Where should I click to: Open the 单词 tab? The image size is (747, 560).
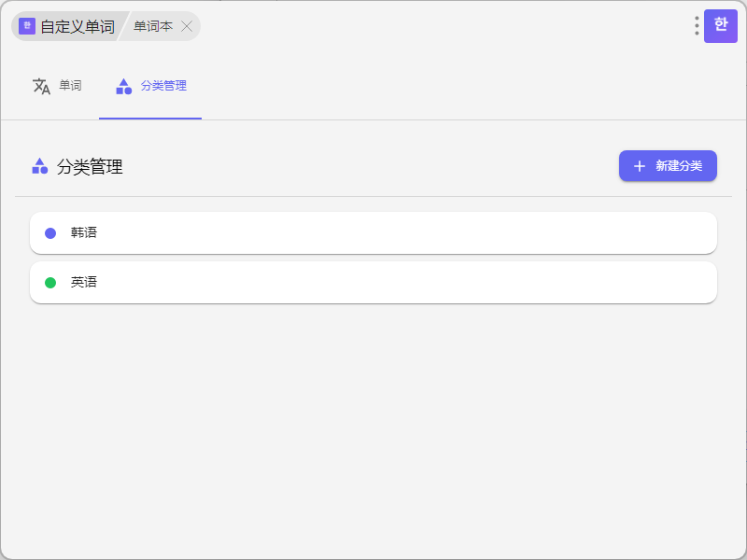[x=70, y=86]
